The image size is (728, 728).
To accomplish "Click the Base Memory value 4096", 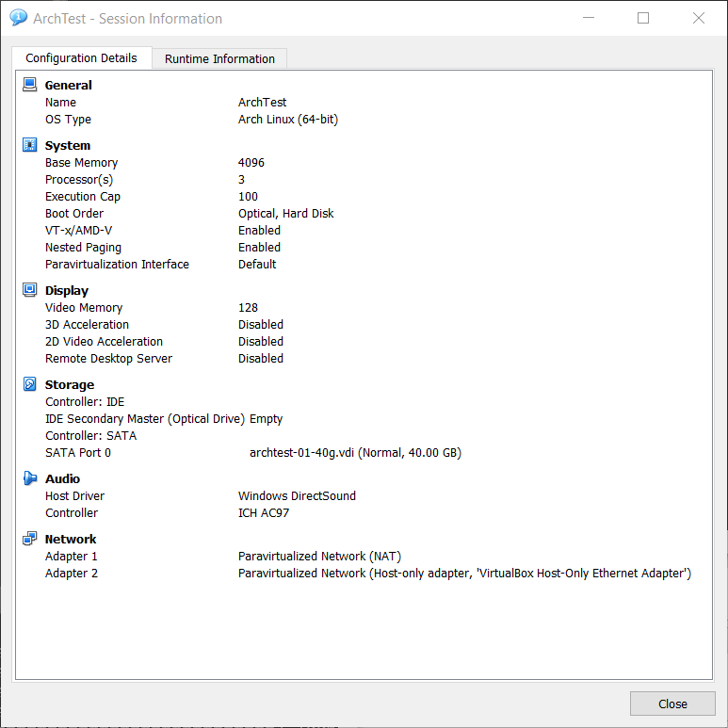I will tap(251, 163).
